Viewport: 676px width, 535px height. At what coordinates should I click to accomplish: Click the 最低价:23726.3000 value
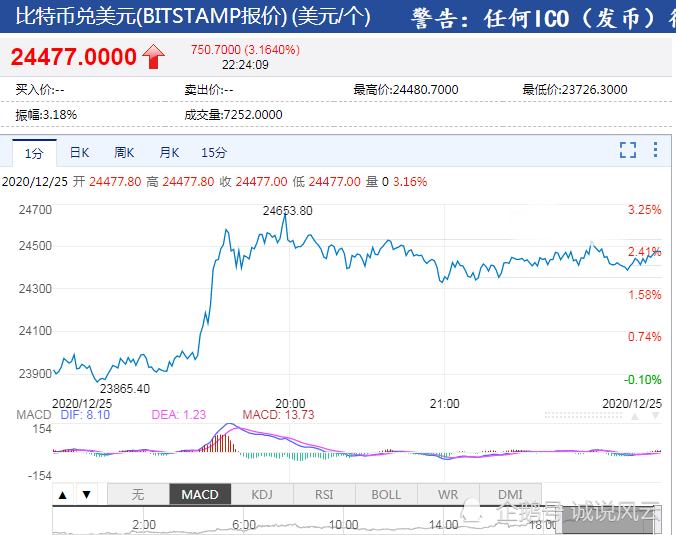coord(575,90)
